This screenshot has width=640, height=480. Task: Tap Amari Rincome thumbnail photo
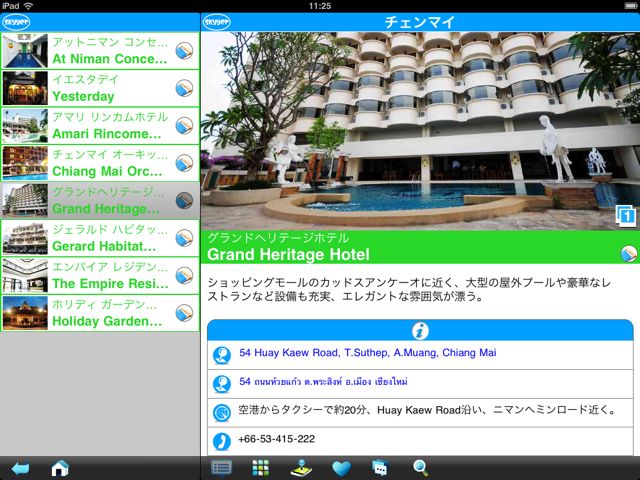point(25,126)
